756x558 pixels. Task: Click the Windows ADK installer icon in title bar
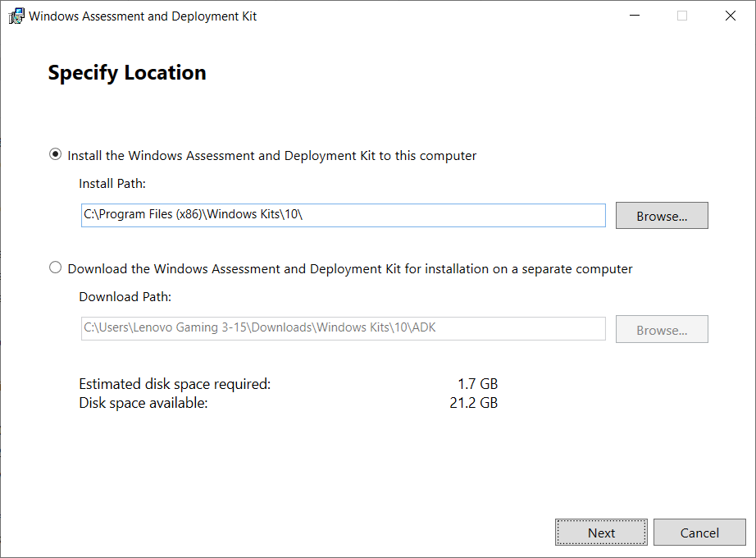[16, 16]
